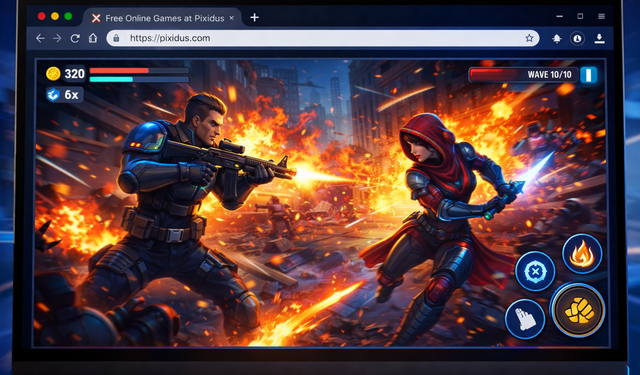Click the pixidus.com address bar
Viewport: 640px width, 375px height.
[x=322, y=38]
